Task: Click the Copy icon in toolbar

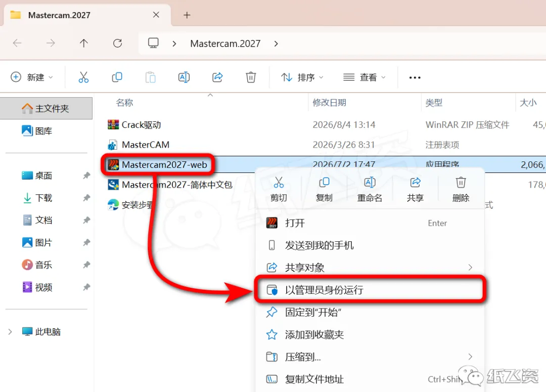Action: tap(117, 77)
